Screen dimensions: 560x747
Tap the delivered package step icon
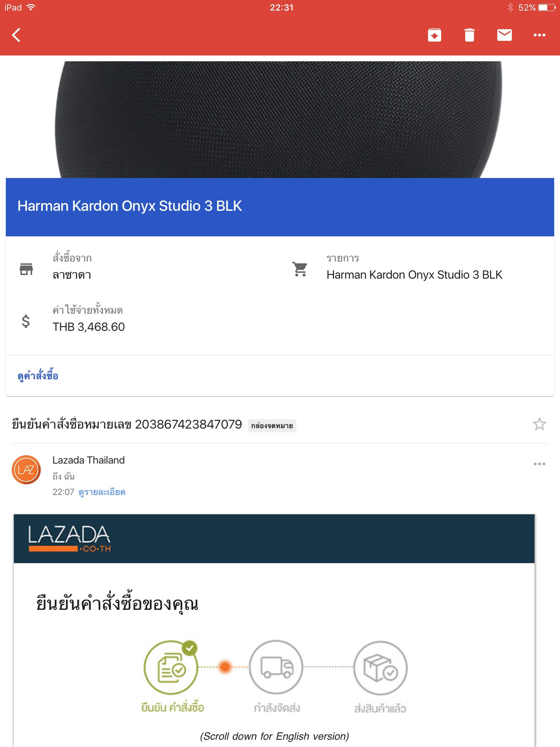point(380,667)
